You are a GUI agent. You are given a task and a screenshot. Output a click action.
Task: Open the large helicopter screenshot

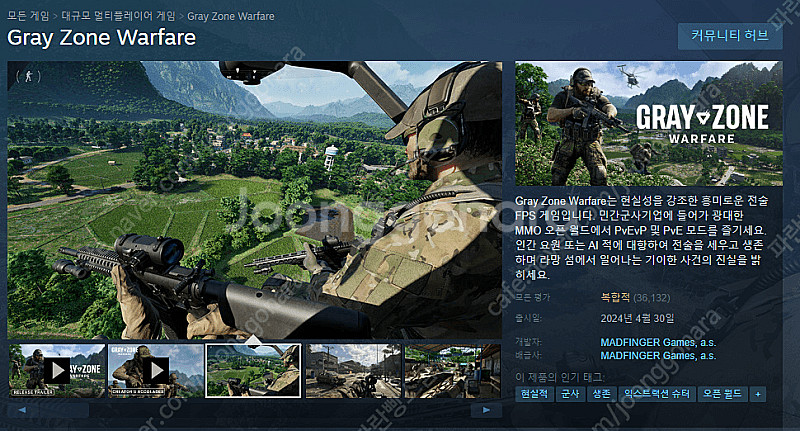click(x=255, y=200)
